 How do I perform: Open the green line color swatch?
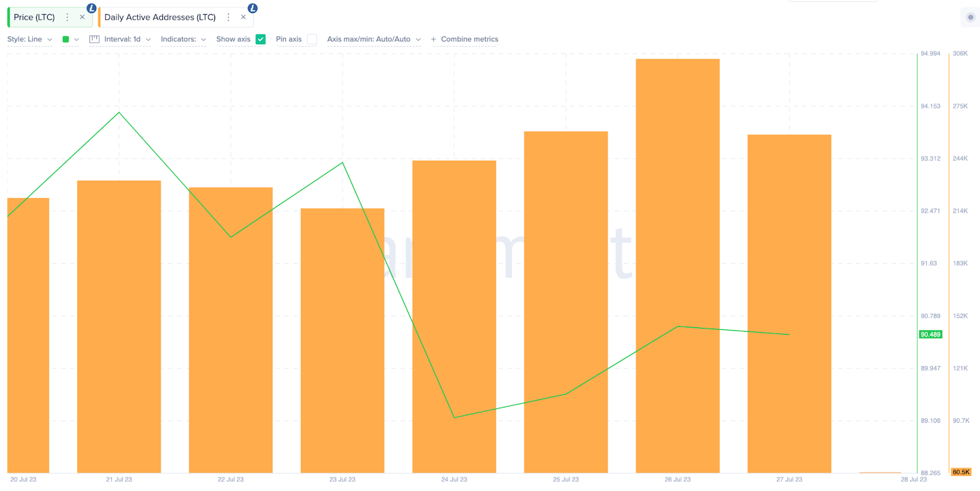[x=66, y=39]
